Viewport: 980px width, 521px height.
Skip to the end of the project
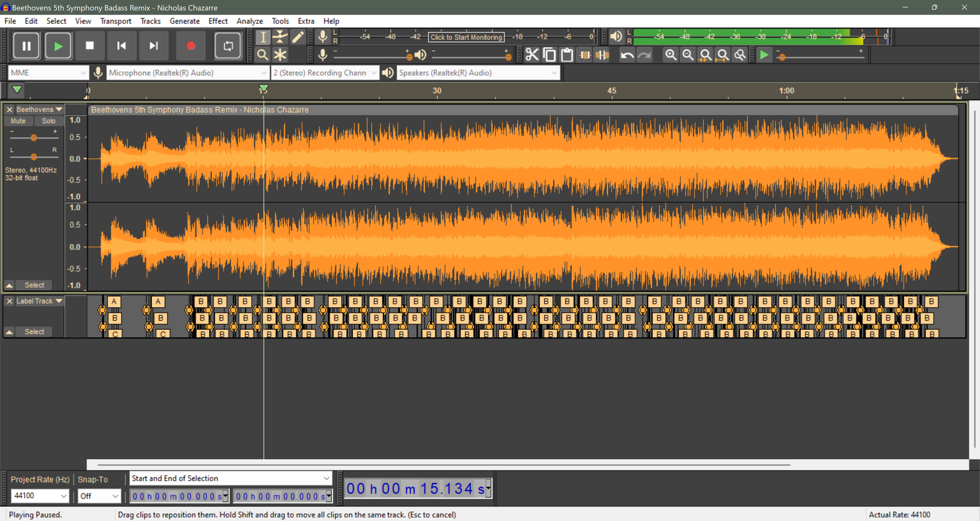154,46
